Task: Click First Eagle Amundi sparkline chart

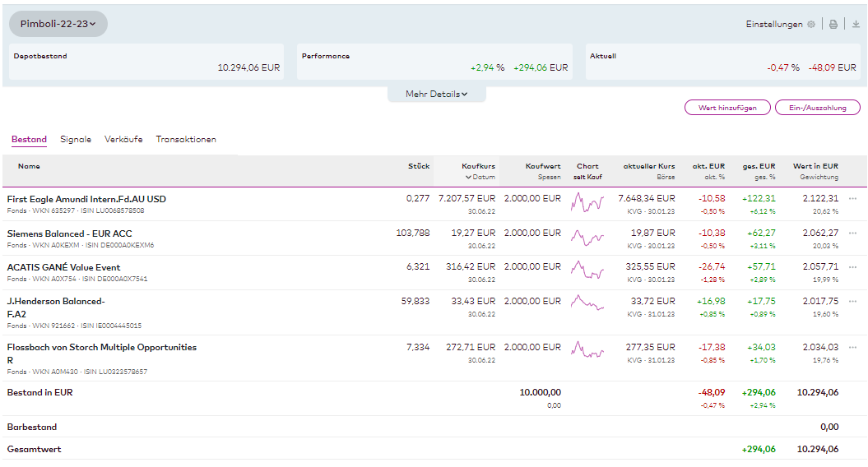Action: (587, 202)
